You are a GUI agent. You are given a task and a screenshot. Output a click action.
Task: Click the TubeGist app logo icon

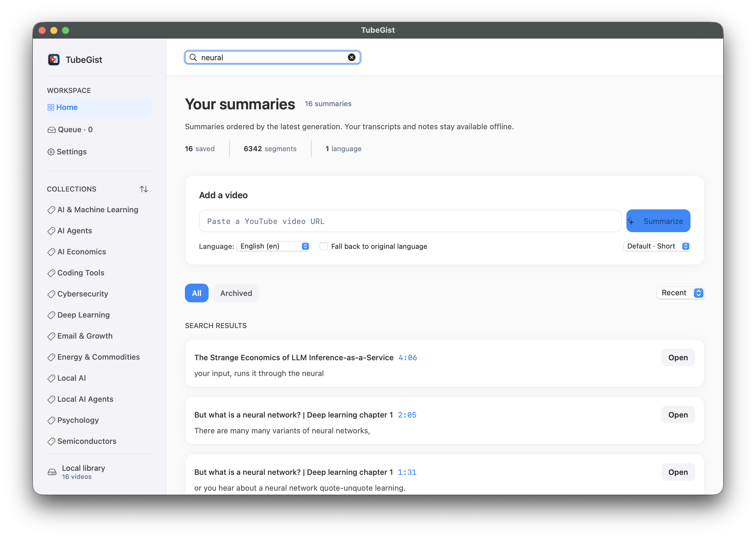point(53,60)
